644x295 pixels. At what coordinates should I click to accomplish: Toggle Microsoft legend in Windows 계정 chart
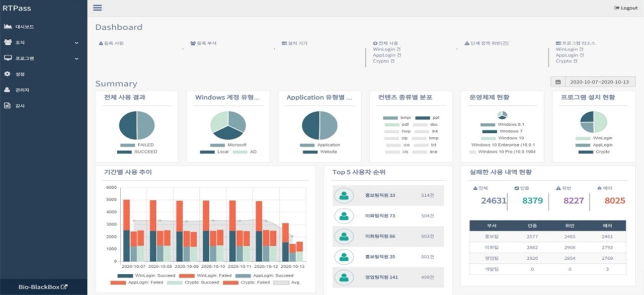click(228, 145)
